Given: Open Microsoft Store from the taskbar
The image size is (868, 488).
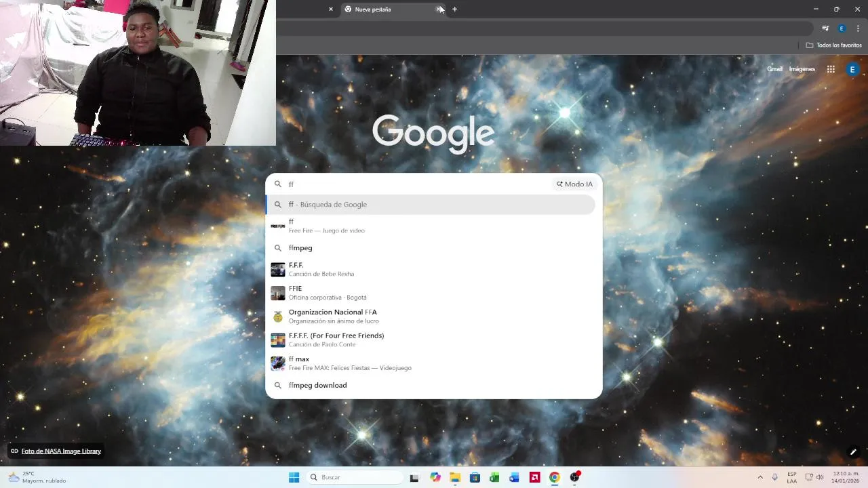Looking at the screenshot, I should [475, 478].
